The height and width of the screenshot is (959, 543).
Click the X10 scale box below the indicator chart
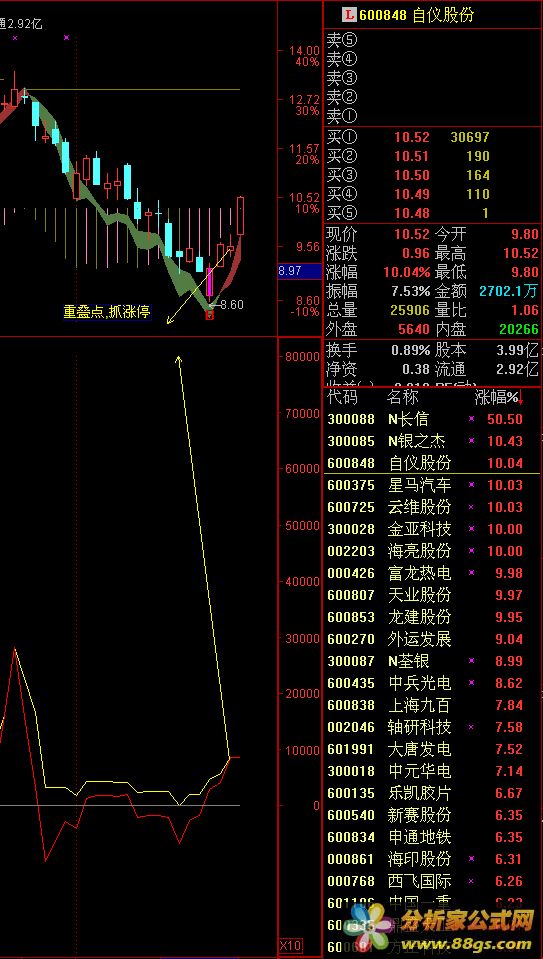pyautogui.click(x=290, y=946)
